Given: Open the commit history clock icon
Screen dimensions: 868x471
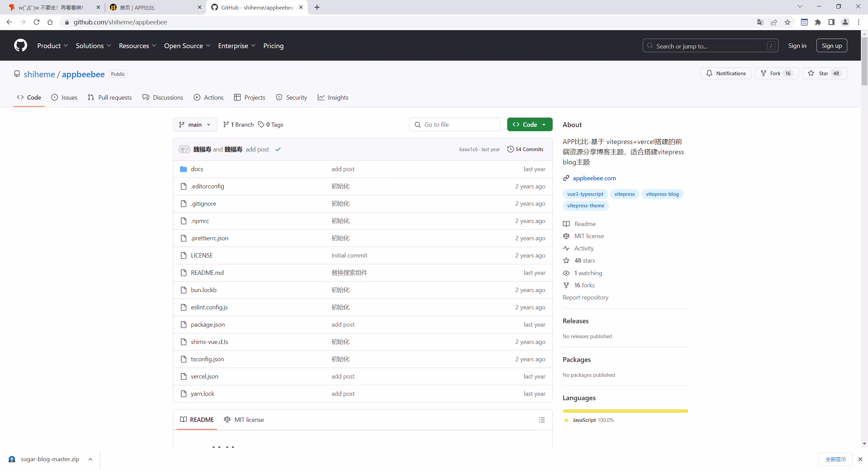Looking at the screenshot, I should [x=510, y=149].
